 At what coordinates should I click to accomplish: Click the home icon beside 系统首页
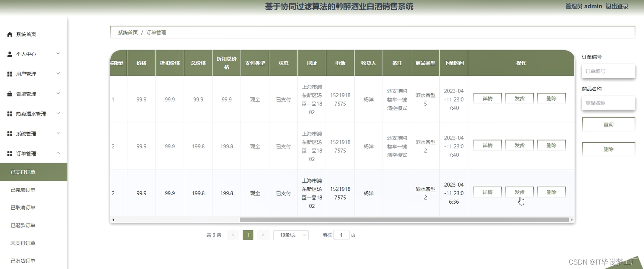click(10, 34)
